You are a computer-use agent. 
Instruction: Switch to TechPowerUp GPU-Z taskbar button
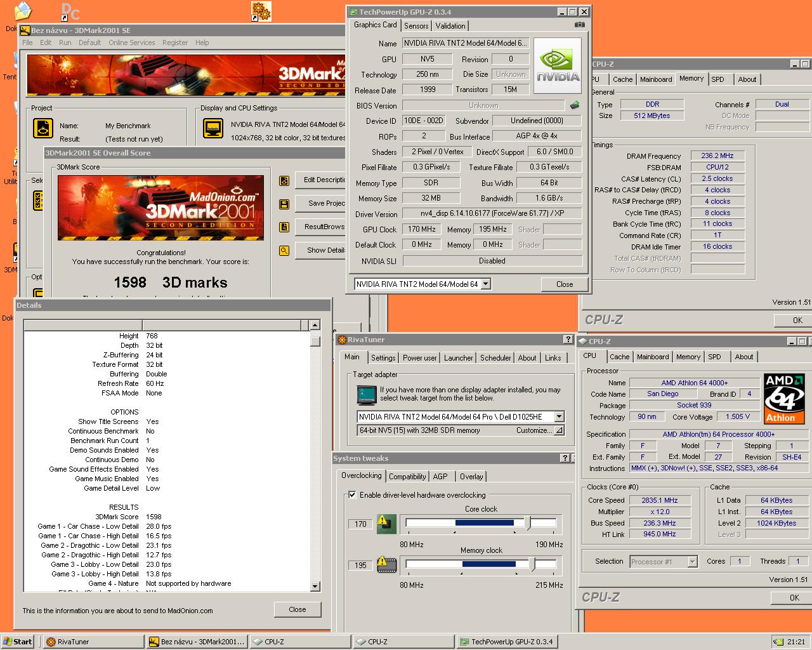click(x=507, y=642)
